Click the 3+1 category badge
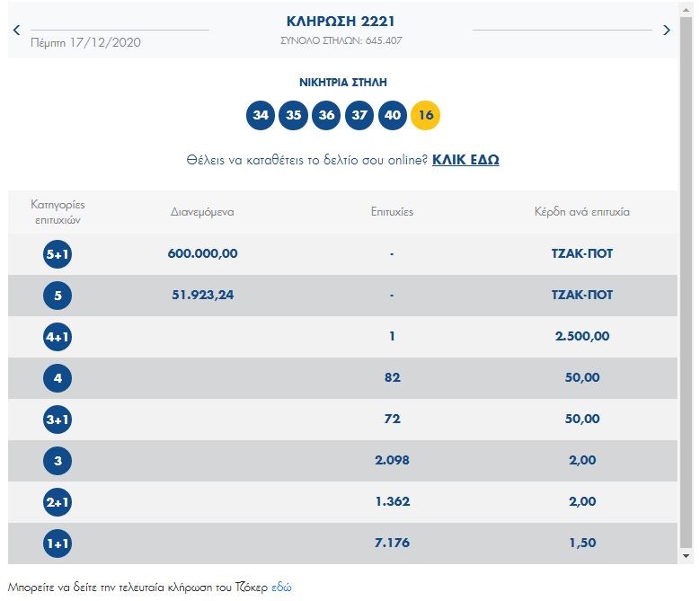 (58, 420)
